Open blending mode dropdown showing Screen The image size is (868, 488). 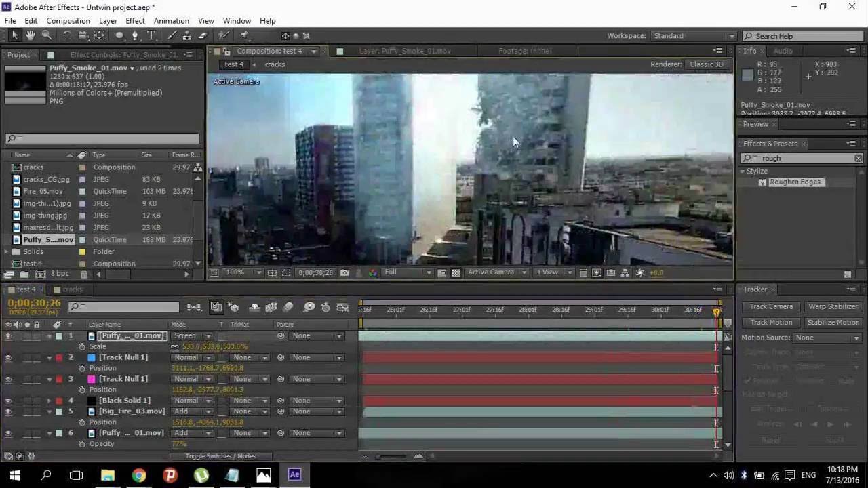193,336
